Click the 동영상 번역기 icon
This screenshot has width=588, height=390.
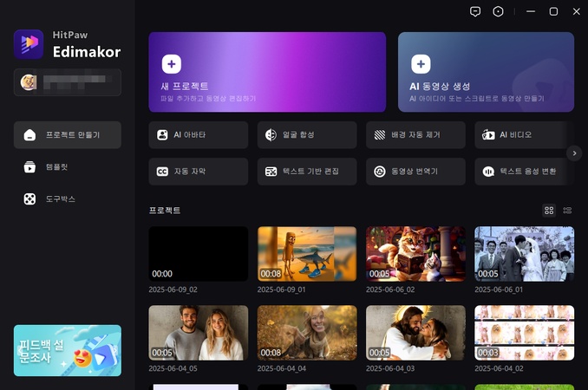point(380,172)
